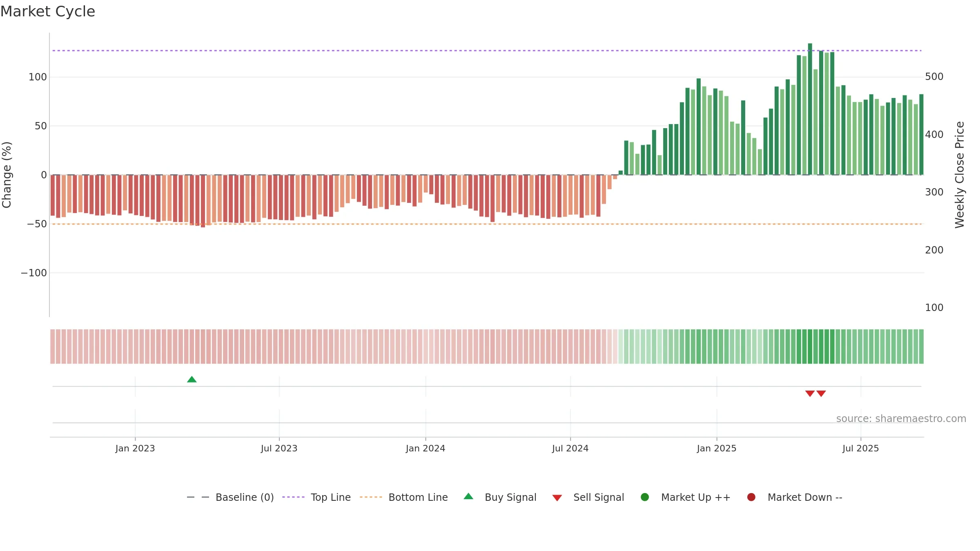Click the source: sharemaestro.com text
Screen dimensions: 980x551
tap(901, 419)
